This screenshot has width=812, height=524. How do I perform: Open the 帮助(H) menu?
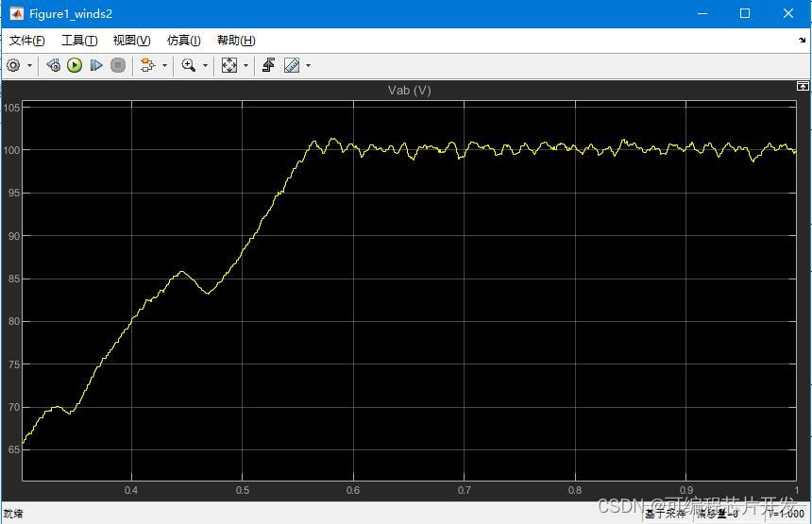[236, 41]
